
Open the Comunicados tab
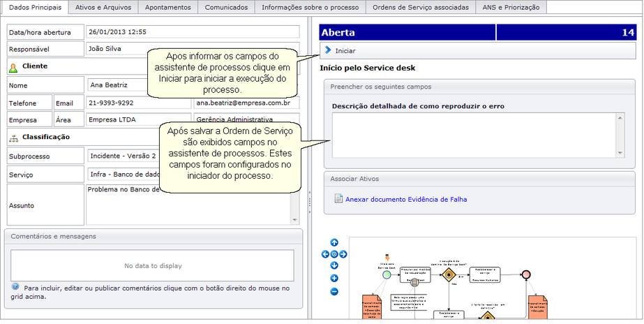click(x=226, y=7)
